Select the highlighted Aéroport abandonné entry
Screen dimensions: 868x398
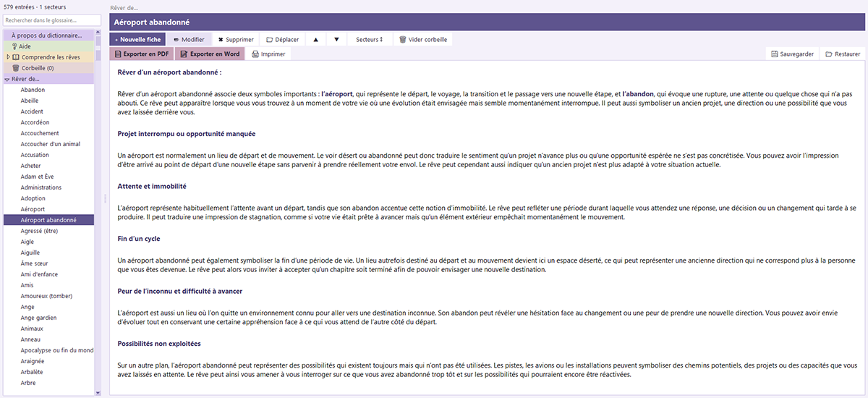(x=48, y=220)
